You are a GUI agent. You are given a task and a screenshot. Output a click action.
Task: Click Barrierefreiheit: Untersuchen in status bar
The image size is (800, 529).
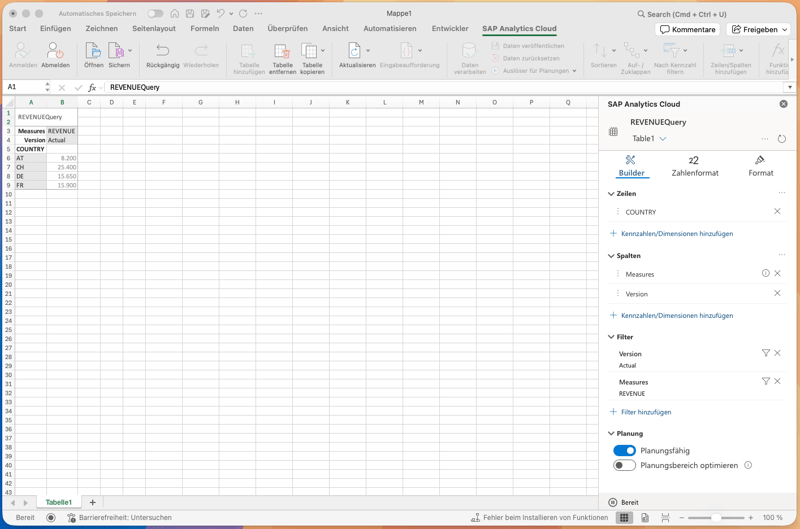[x=120, y=518]
